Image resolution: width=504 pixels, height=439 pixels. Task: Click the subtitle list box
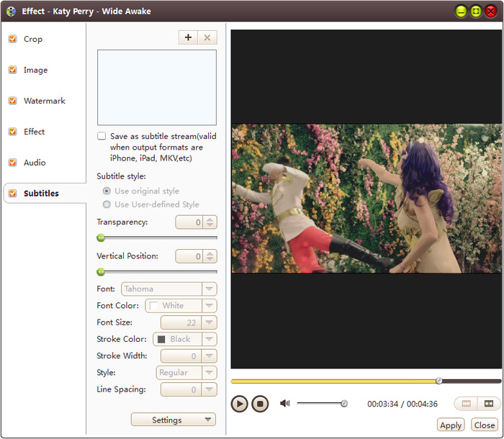pyautogui.click(x=157, y=87)
